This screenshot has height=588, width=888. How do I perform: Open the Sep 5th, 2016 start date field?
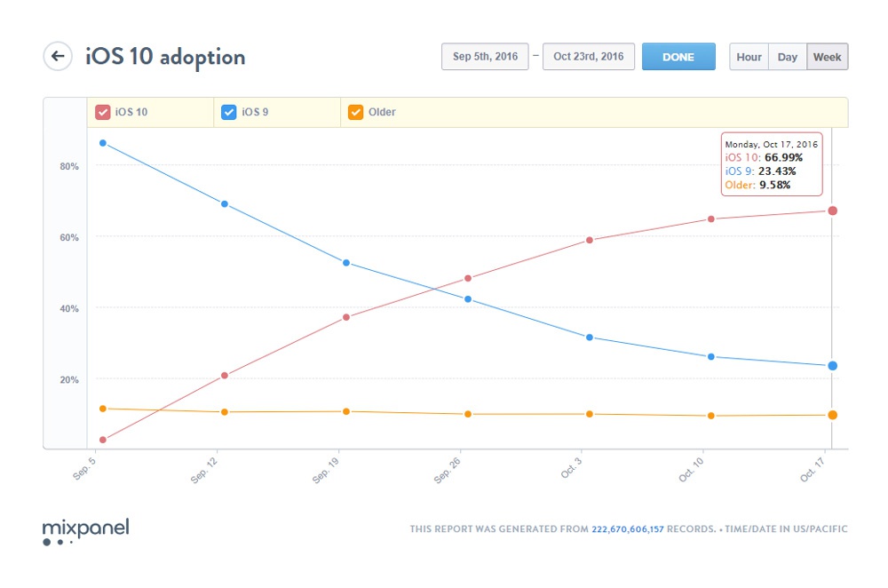pos(485,57)
